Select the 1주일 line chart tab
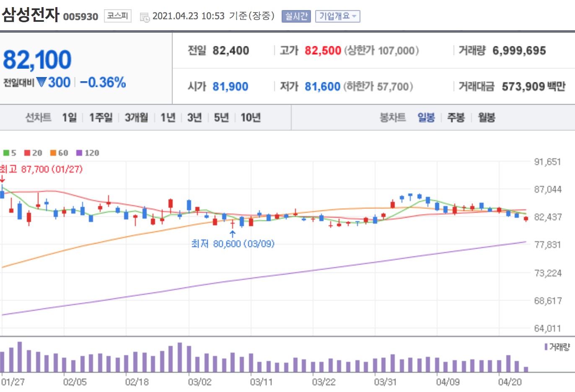This screenshot has width=575, height=392. click(101, 118)
